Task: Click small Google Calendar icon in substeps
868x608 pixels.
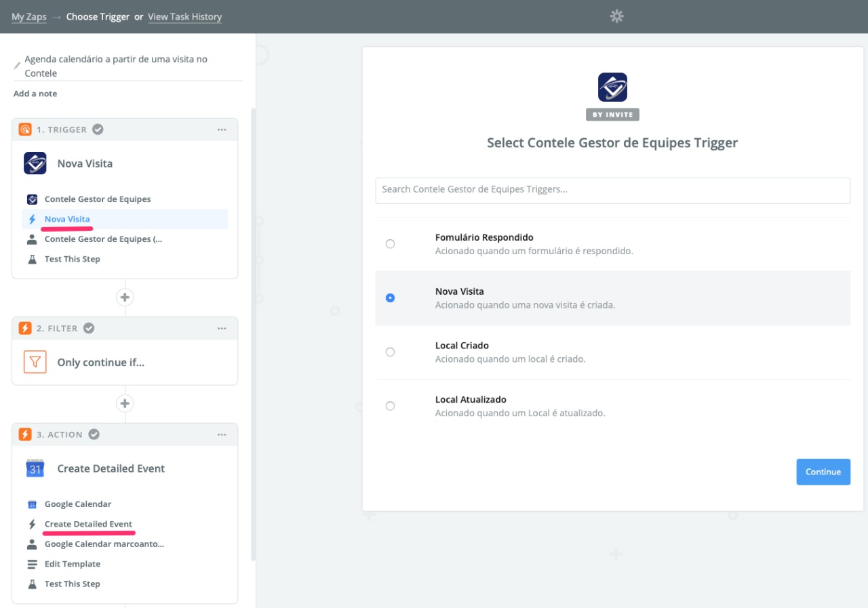Action: (32, 504)
